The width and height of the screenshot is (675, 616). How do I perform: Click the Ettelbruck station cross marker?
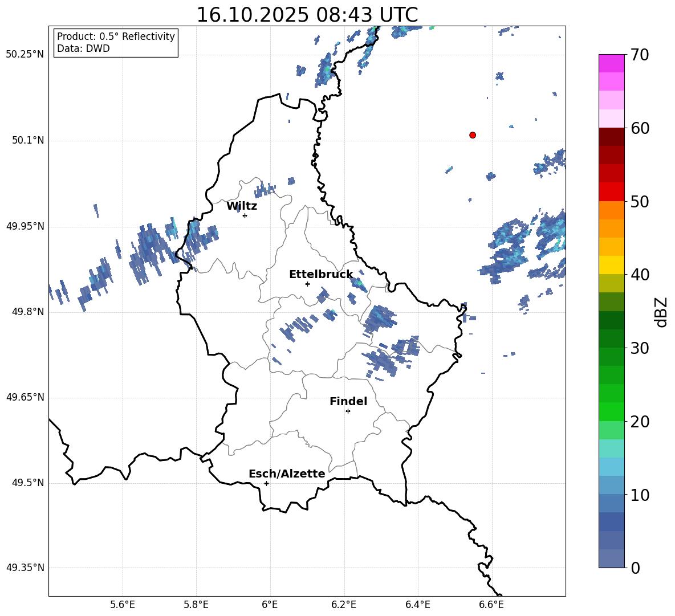(307, 284)
